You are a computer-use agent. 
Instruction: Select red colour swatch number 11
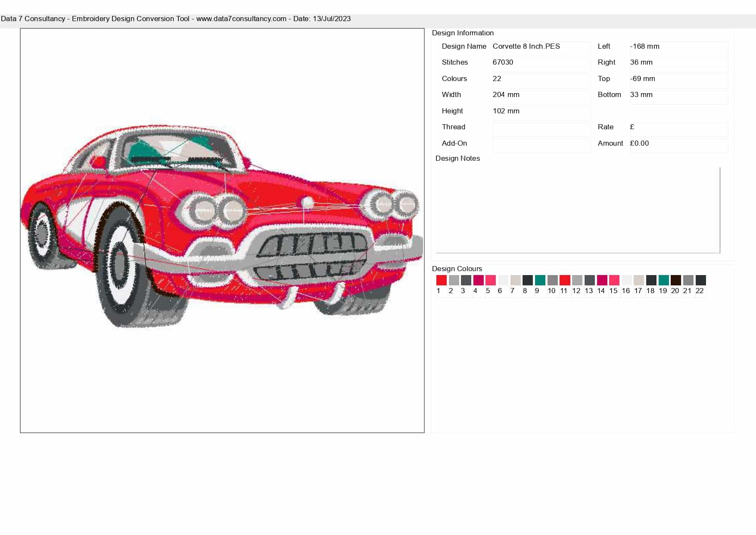coord(565,280)
